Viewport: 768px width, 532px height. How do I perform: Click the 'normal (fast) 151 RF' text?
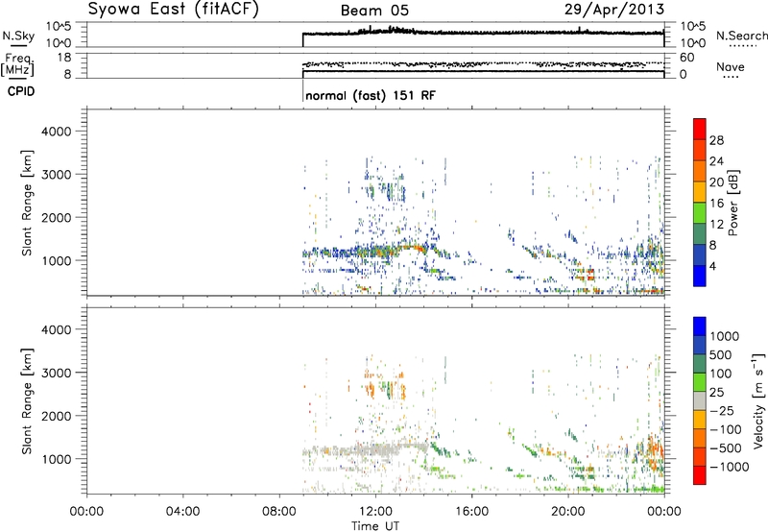371,95
